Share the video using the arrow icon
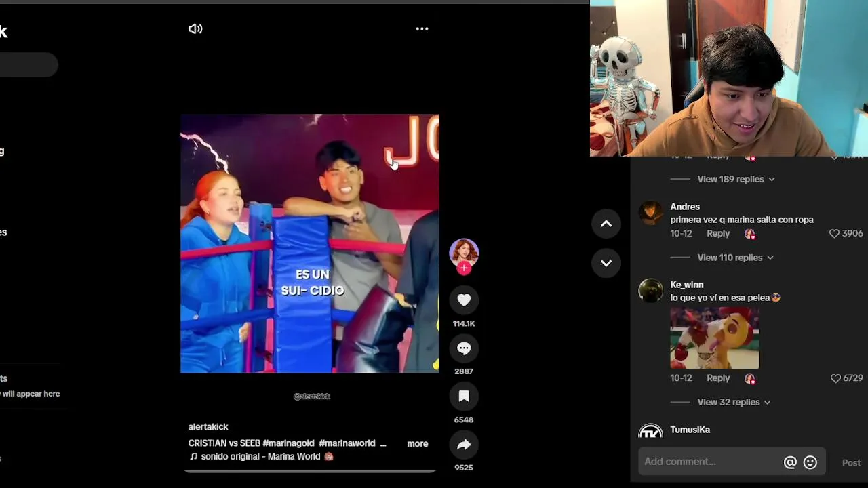868x488 pixels. pos(464,445)
